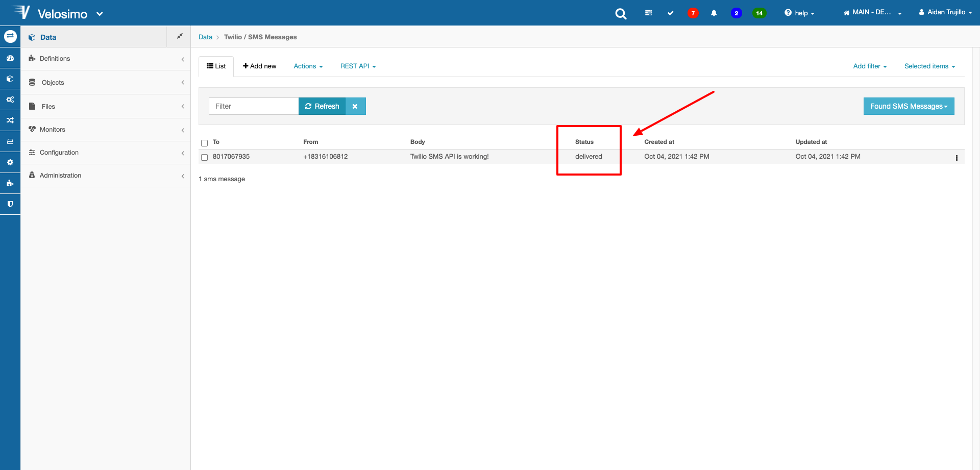Expand the Configuration menu section

[x=106, y=153]
